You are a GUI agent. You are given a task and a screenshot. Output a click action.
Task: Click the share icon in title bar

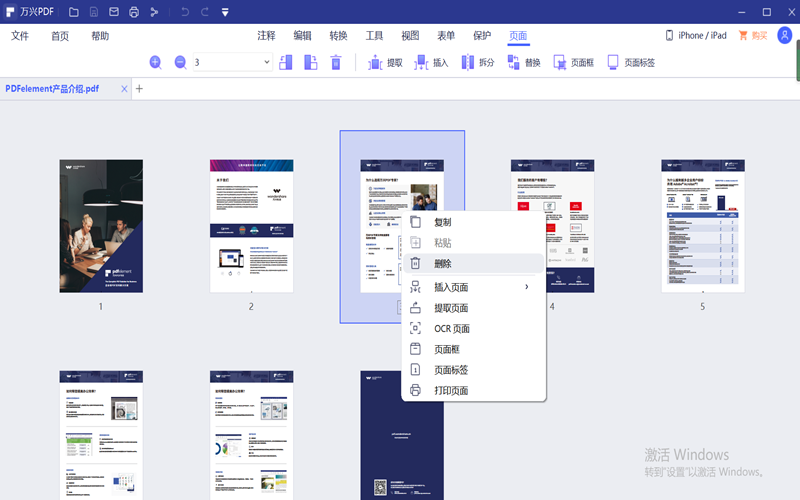154,12
